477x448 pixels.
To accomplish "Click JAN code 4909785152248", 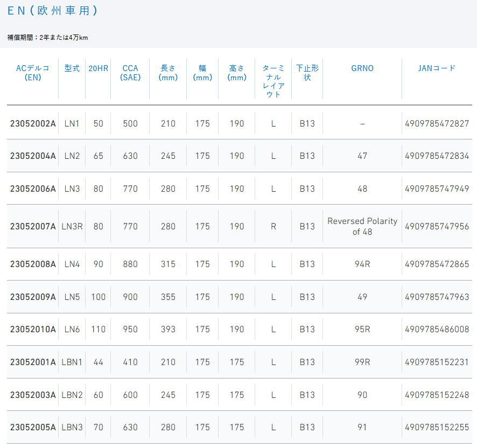I will point(437,395).
